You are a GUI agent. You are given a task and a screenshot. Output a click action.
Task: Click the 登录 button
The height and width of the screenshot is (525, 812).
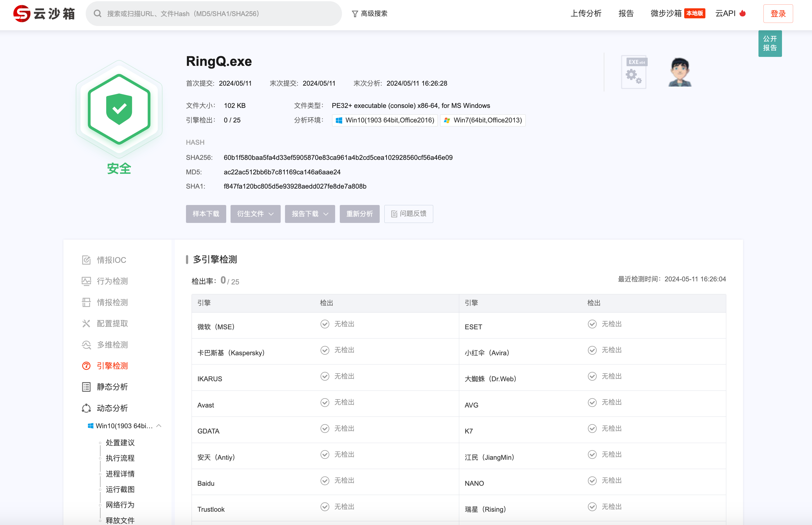click(x=778, y=14)
